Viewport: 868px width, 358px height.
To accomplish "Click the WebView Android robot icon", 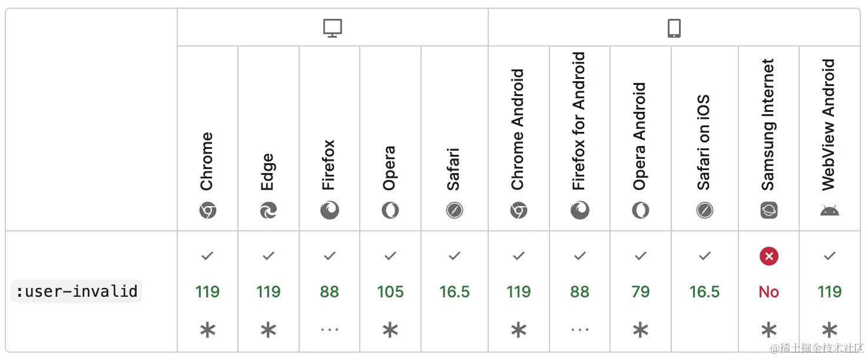I will (x=829, y=211).
